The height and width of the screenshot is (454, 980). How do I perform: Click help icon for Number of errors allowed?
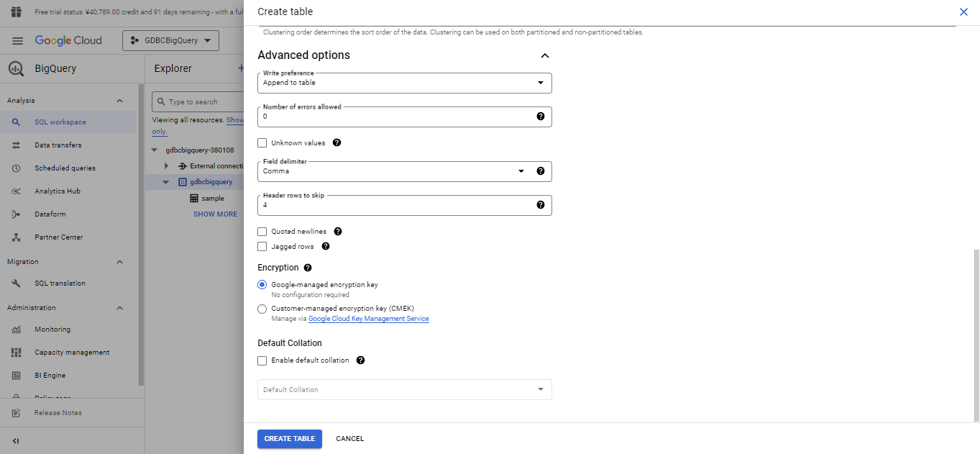tap(541, 117)
